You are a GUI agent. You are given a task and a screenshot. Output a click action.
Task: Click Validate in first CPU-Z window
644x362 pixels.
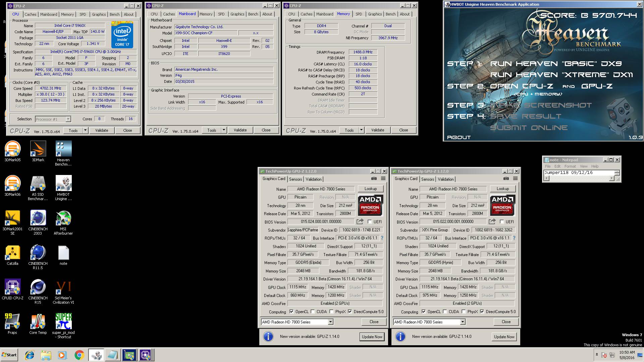[x=102, y=130]
